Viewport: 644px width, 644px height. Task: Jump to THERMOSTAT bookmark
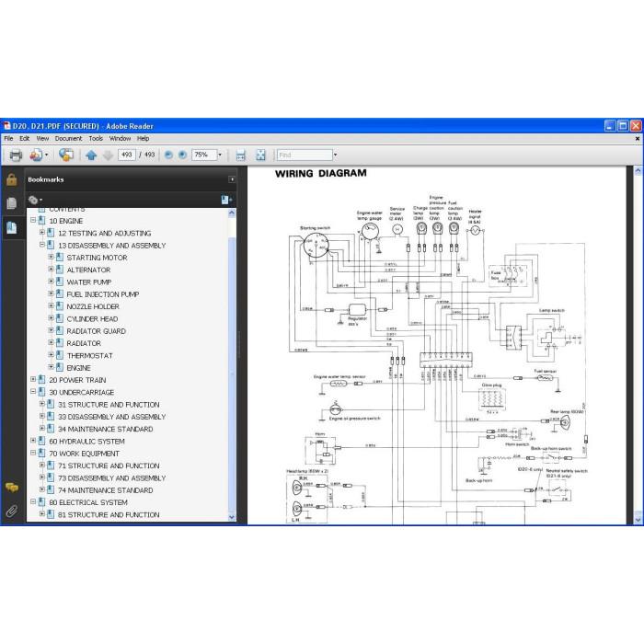click(x=89, y=356)
